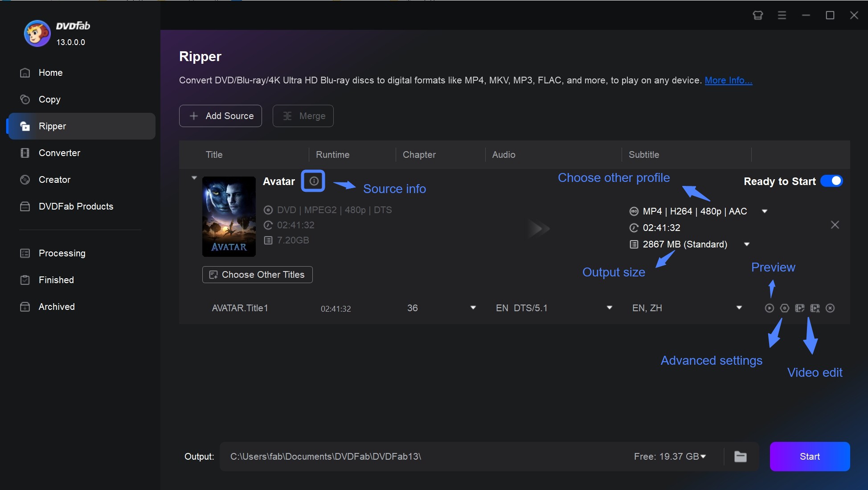
Task: Expand the output profile format dropdown MP4
Action: point(765,211)
